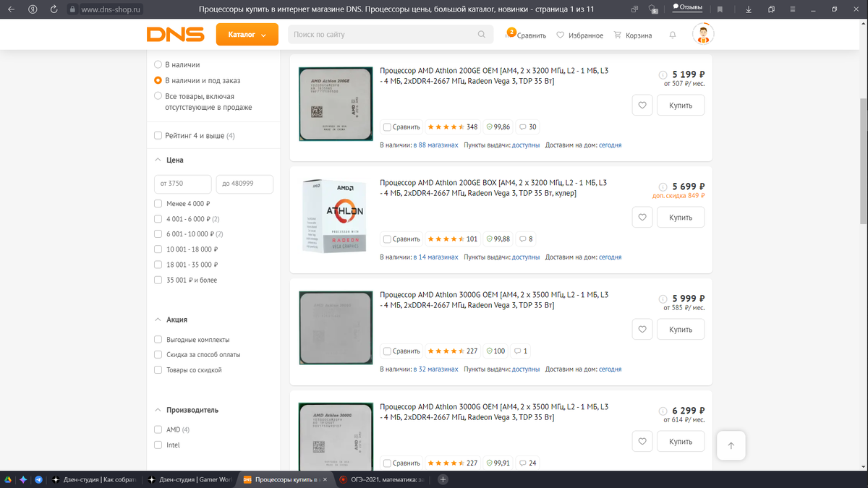The image size is (868, 488).
Task: Reload the page with the refresh icon
Action: pyautogui.click(x=56, y=9)
